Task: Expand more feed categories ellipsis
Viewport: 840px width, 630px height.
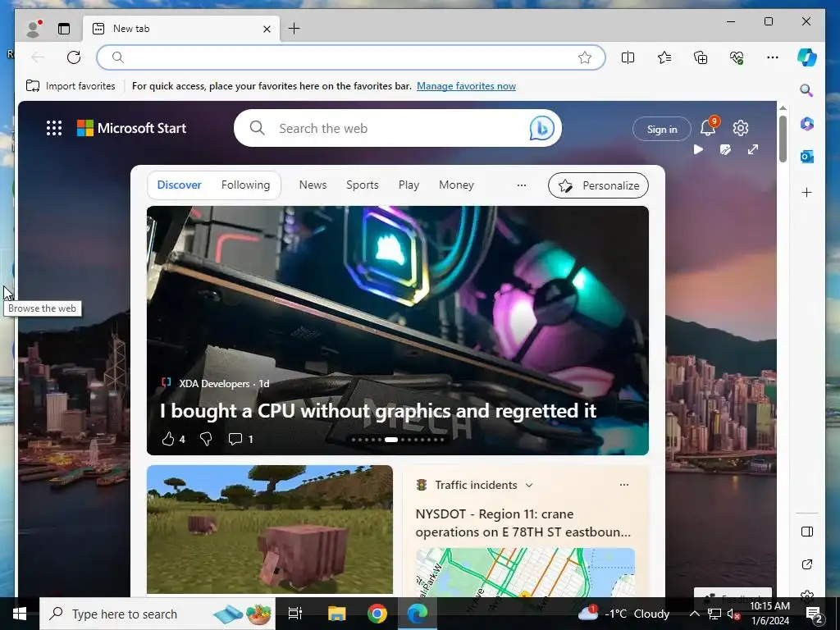Action: click(x=521, y=185)
